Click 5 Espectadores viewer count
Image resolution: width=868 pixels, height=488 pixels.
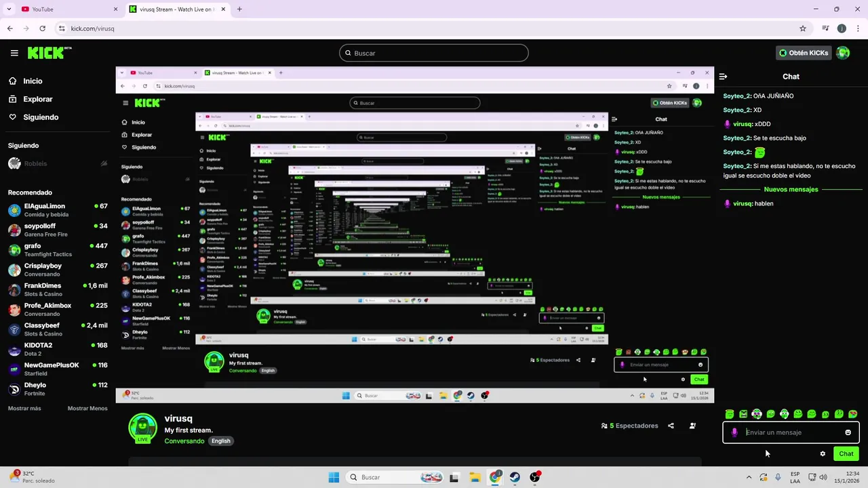630,426
